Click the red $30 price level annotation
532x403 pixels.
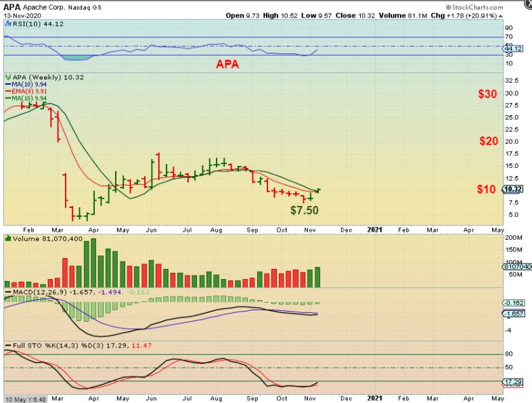(x=487, y=94)
